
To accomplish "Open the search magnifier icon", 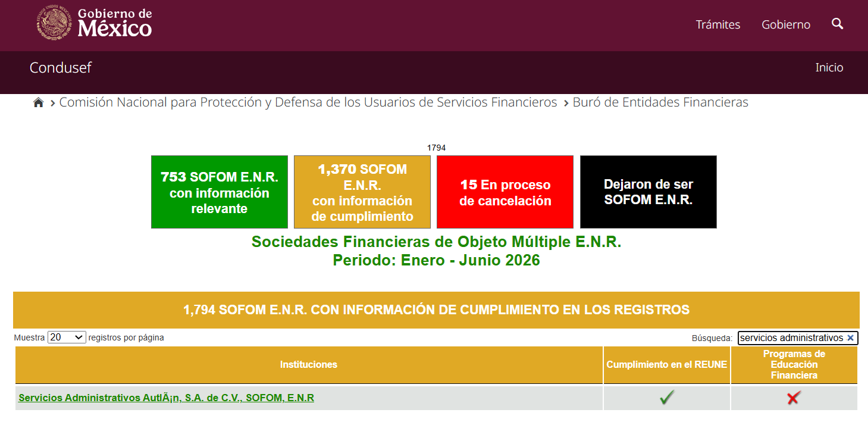I will [837, 24].
